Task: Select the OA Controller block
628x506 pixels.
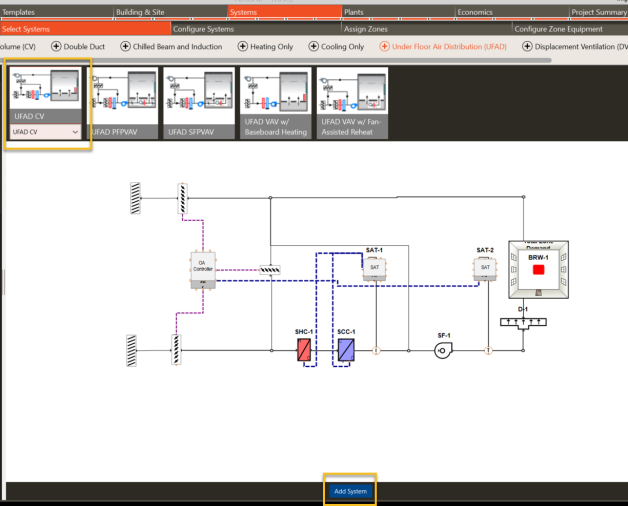Action: (203, 270)
